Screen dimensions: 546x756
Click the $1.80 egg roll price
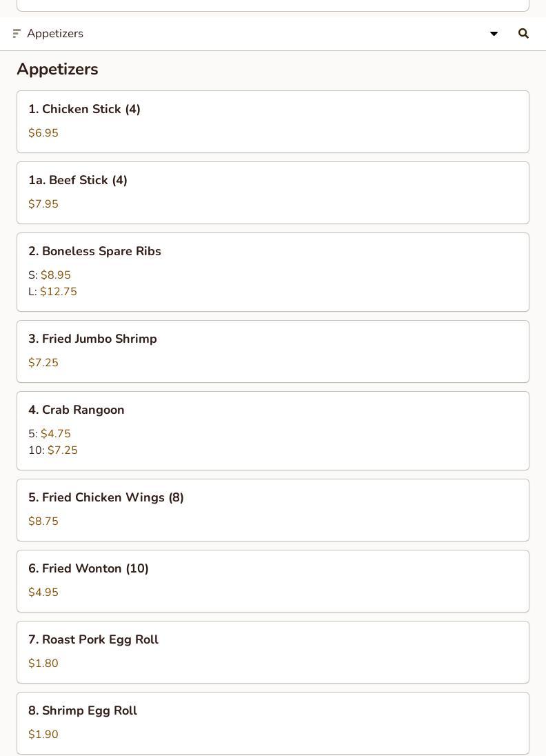click(43, 664)
